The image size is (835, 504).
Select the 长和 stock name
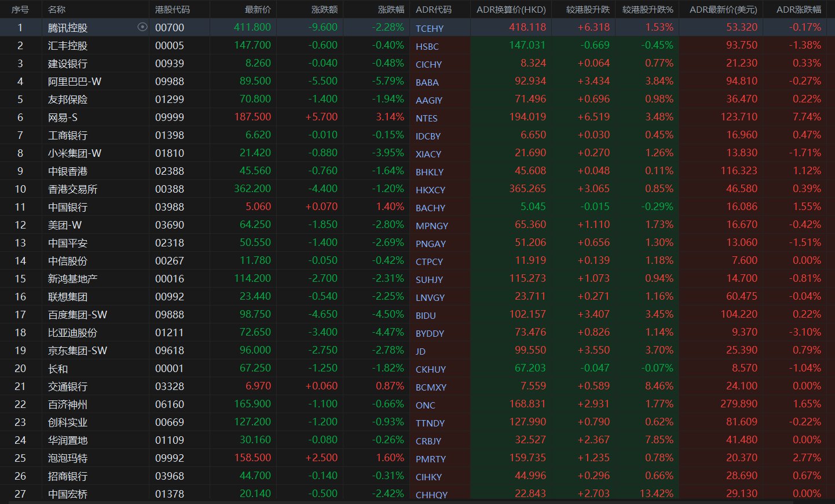58,369
